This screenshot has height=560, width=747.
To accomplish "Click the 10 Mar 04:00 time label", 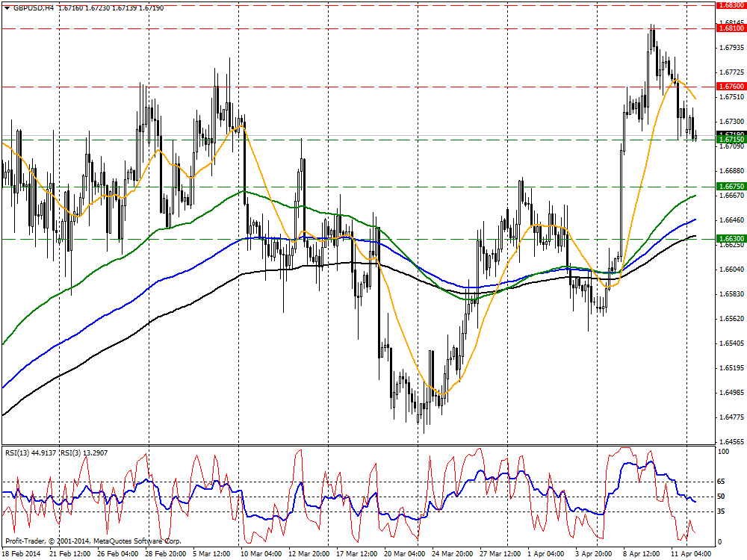I will pyautogui.click(x=261, y=554).
